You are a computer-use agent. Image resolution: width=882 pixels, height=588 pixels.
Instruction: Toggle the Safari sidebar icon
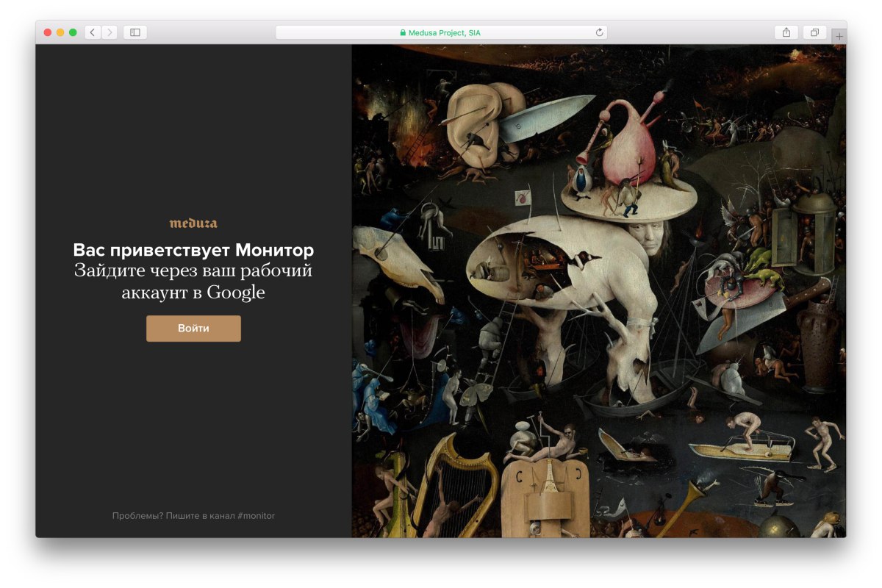pos(135,32)
